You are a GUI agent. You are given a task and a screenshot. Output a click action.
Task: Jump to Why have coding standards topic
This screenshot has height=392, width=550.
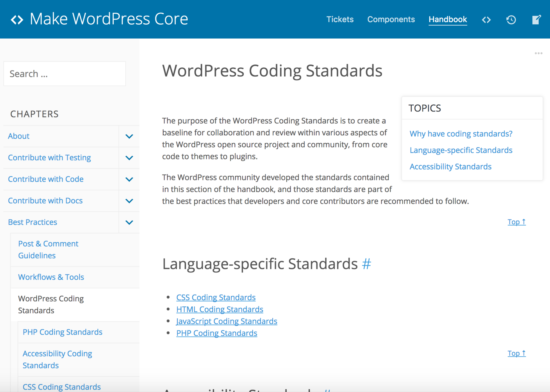461,134
